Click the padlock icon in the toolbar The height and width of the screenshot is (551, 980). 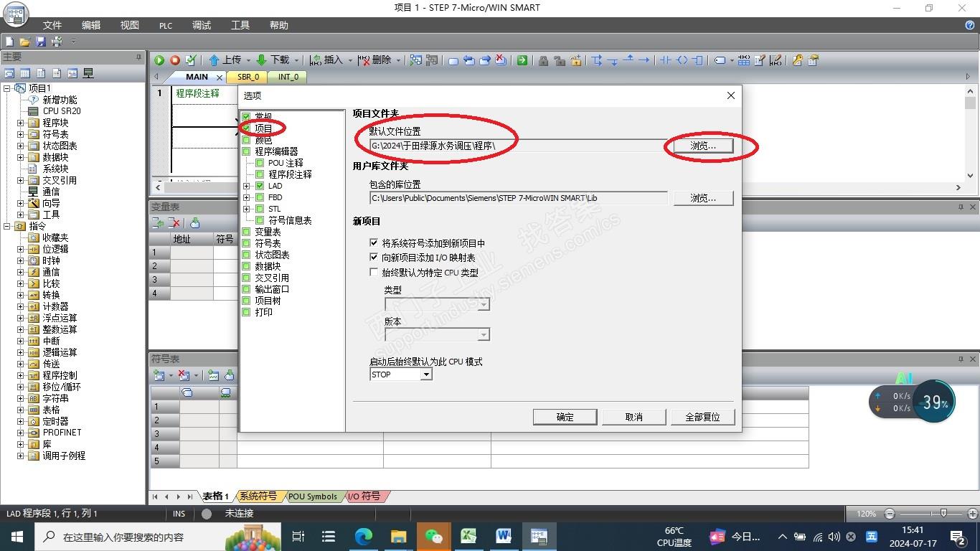pyautogui.click(x=543, y=60)
